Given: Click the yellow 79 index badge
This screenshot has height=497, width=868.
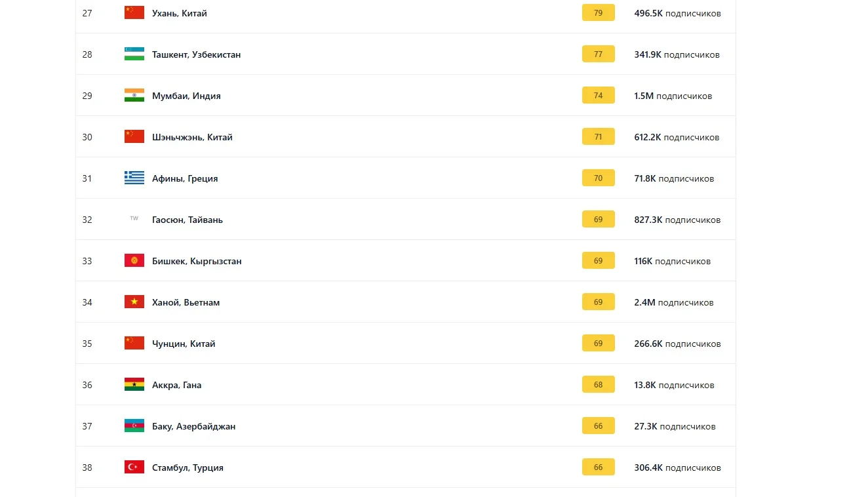Looking at the screenshot, I should (598, 13).
